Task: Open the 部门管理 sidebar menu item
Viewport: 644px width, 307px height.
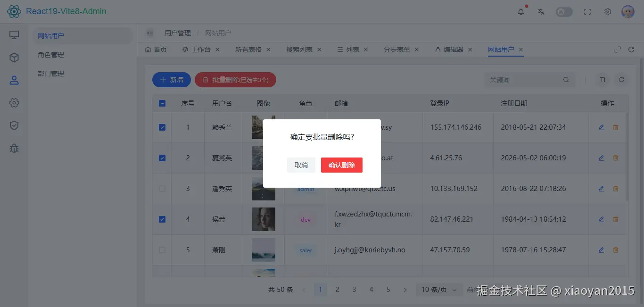Action: (x=83, y=74)
